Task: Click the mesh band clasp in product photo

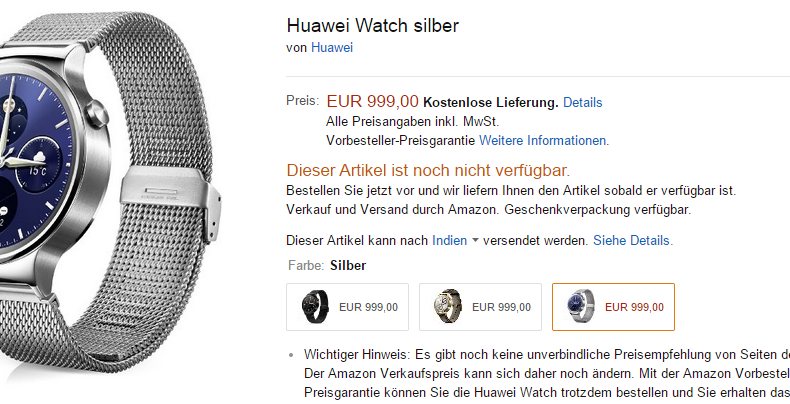Action: tap(170, 194)
